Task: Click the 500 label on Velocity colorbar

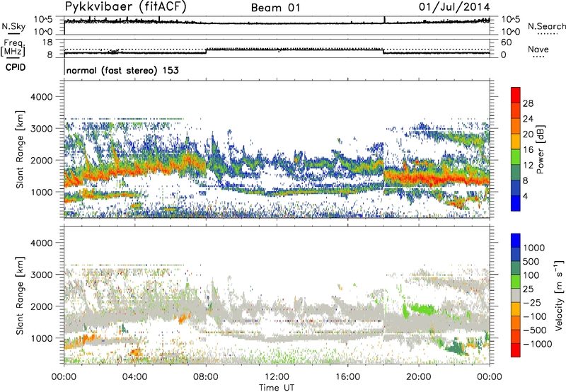Action: point(531,262)
